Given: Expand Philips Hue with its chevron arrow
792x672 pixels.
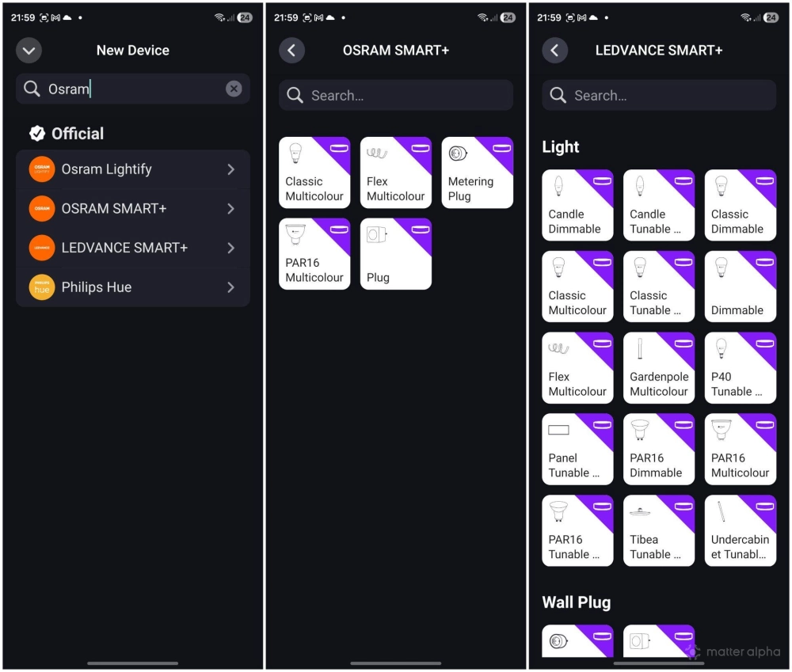Looking at the screenshot, I should click(x=230, y=287).
